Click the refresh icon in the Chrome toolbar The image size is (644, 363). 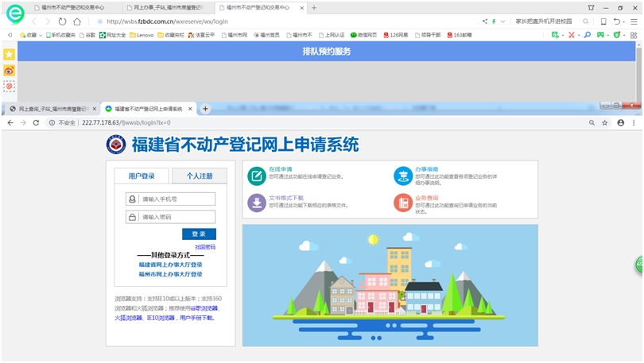pos(37,123)
